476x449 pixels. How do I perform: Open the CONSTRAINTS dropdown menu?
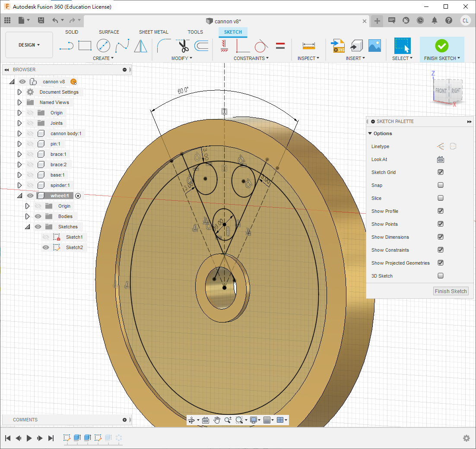click(x=251, y=58)
